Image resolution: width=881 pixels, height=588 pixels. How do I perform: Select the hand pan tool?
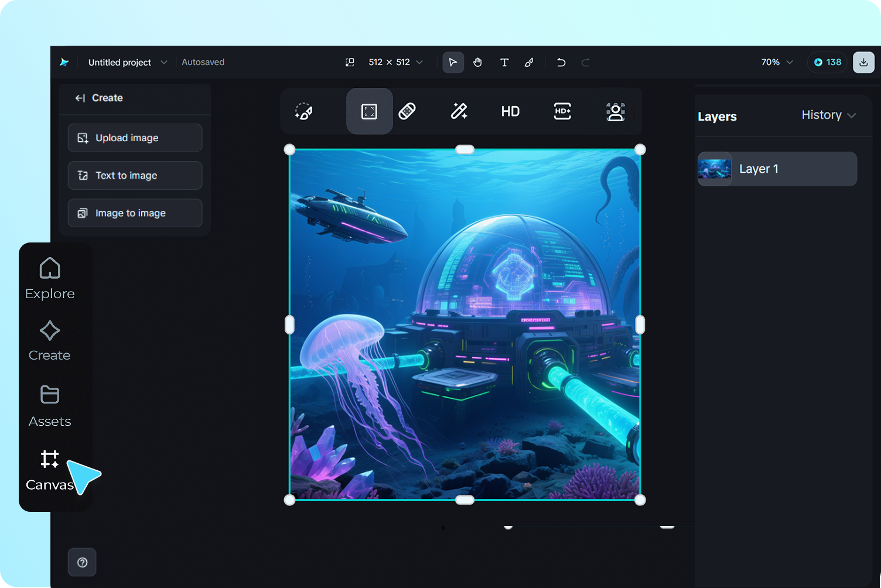[x=478, y=62]
